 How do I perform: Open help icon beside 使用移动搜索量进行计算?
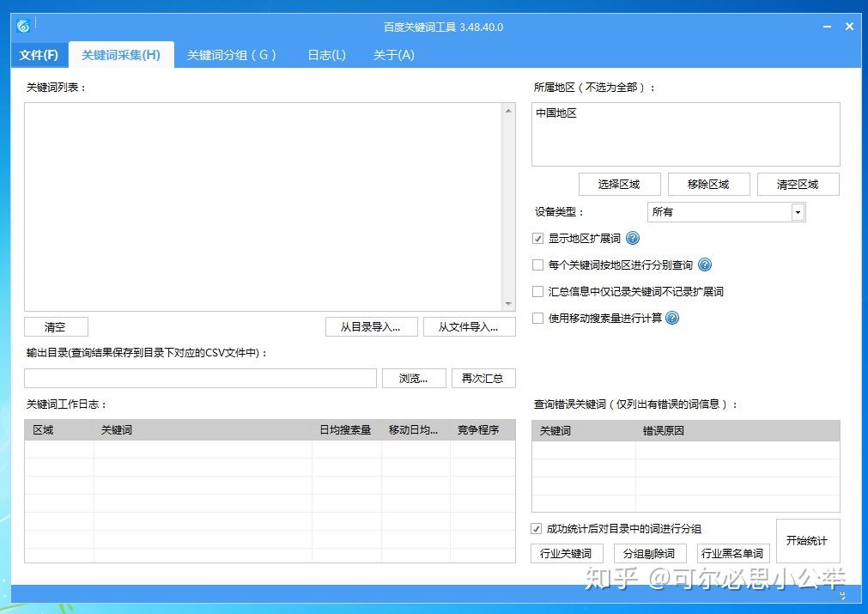point(672,318)
